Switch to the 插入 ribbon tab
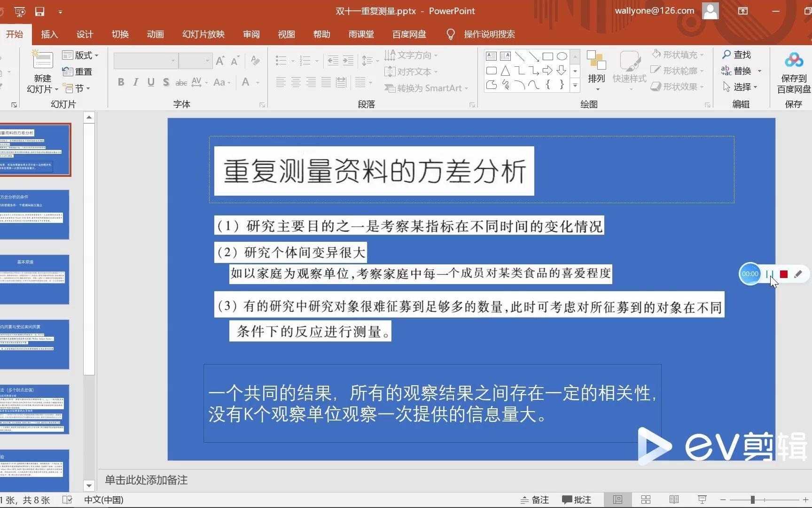This screenshot has height=508, width=812. coord(49,34)
